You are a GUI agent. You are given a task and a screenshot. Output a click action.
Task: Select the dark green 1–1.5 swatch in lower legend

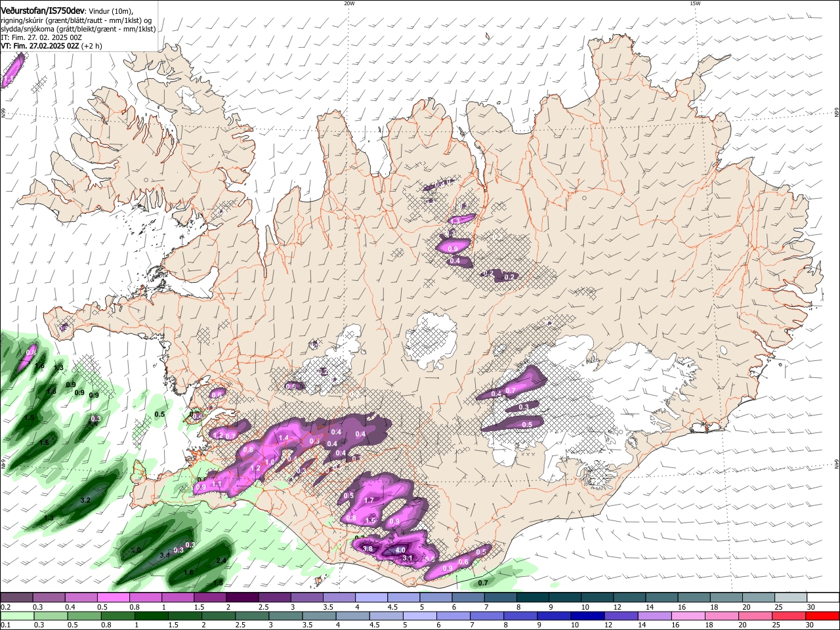[x=151, y=616]
